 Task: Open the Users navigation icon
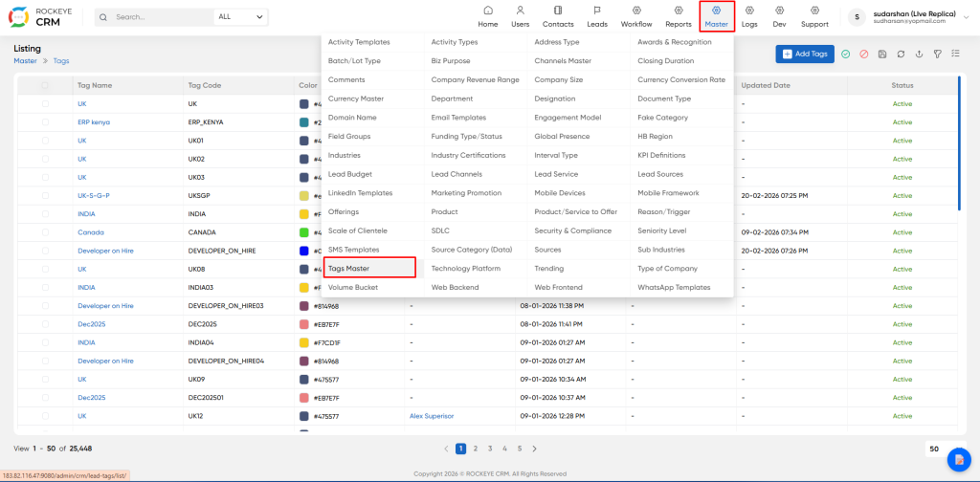tap(520, 11)
